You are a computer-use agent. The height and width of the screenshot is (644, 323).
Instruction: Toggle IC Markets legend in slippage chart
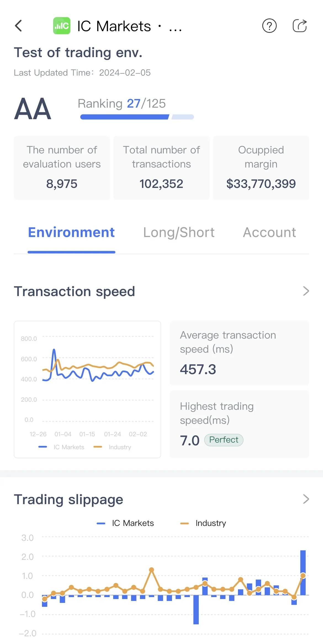coord(125,523)
